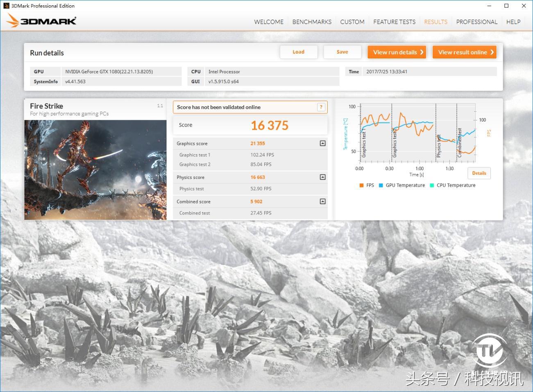The height and width of the screenshot is (392, 533).
Task: Open the BENCHMARKS menu
Action: pyautogui.click(x=312, y=22)
